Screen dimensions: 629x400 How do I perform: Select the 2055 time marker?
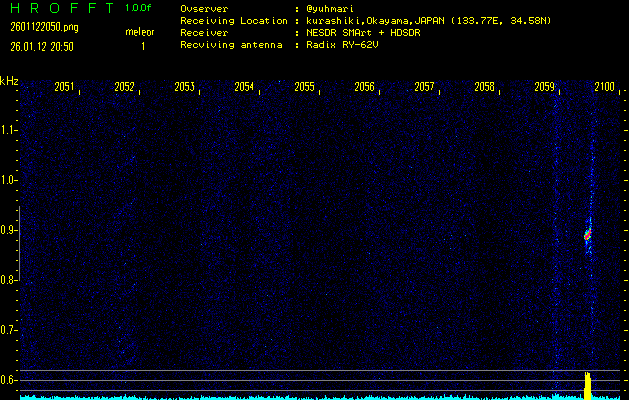click(304, 88)
